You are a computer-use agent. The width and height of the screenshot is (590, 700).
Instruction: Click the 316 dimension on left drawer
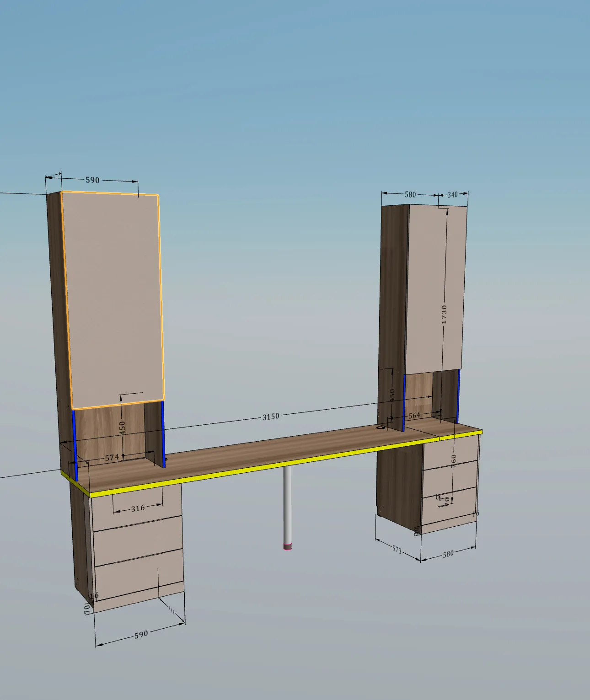click(138, 508)
